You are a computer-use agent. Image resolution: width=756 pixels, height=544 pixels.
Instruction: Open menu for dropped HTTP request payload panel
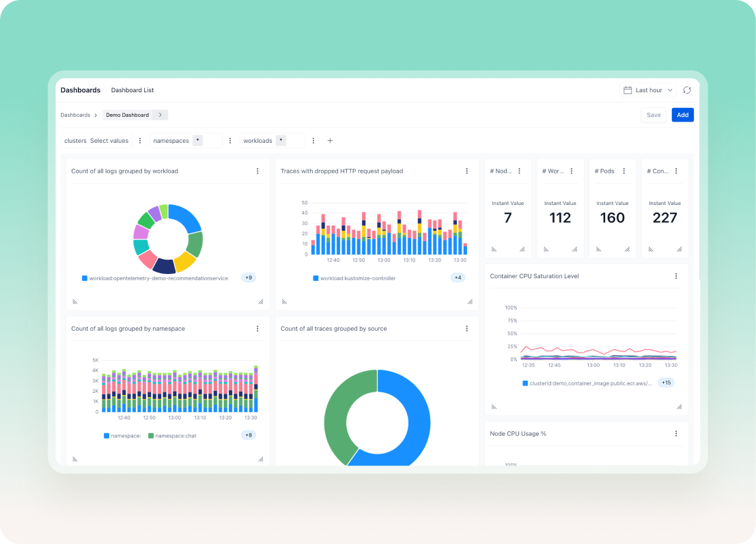coord(466,172)
